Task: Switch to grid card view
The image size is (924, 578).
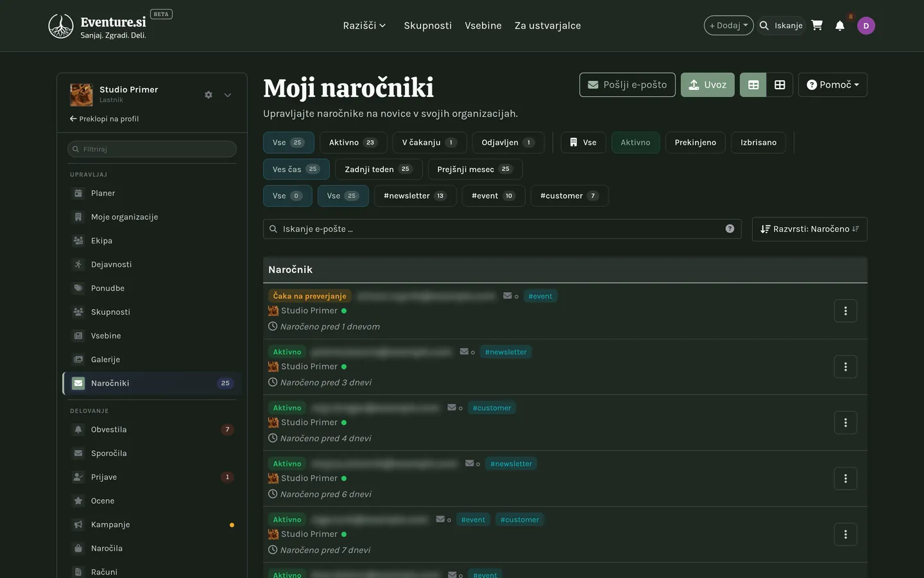Action: tap(780, 85)
